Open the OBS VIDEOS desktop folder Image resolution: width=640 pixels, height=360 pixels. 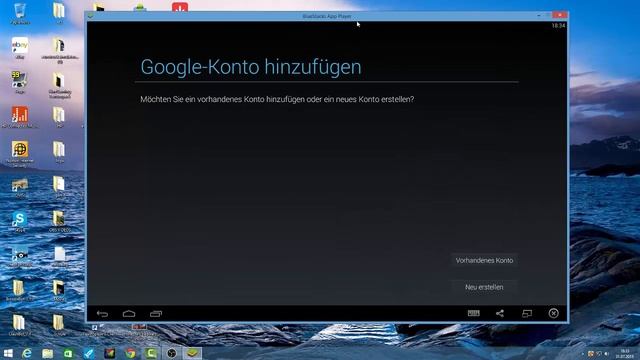[59, 221]
